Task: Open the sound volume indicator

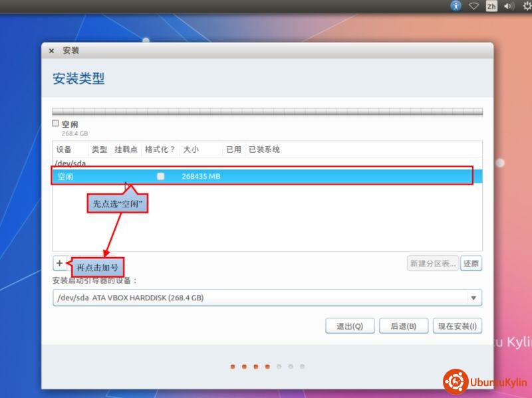Action: 509,6
